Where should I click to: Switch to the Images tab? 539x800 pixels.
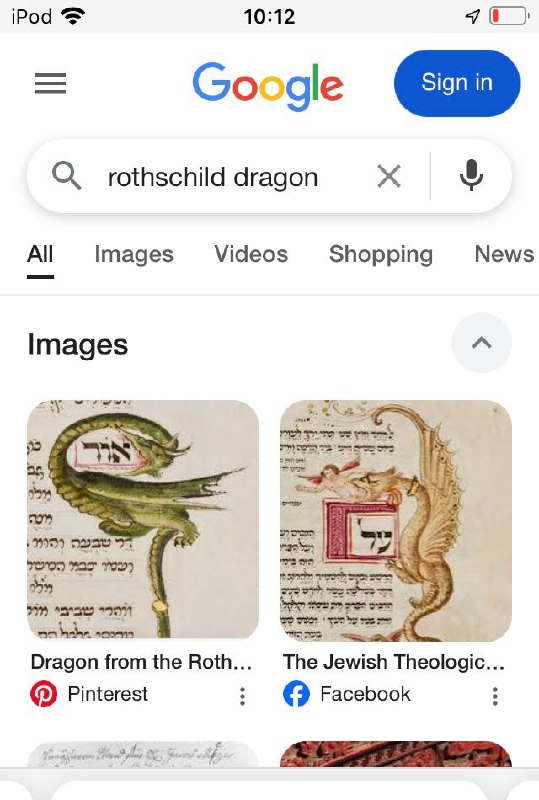[x=134, y=254]
